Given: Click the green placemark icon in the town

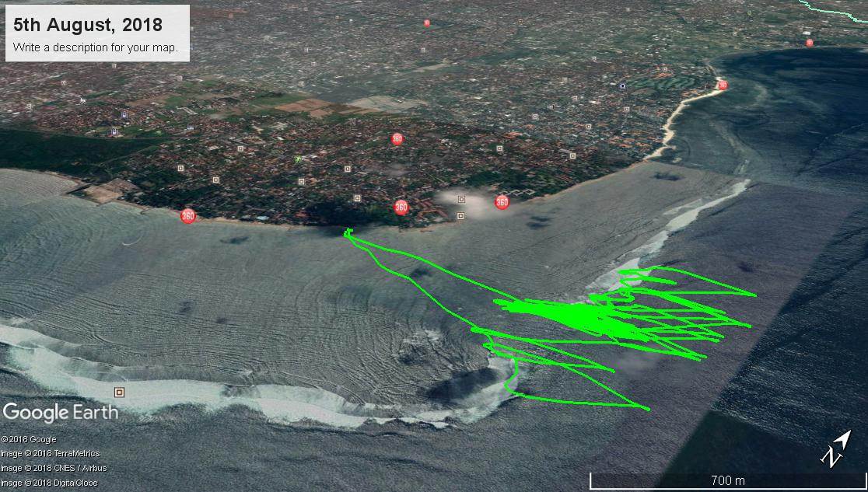Looking at the screenshot, I should [298, 159].
